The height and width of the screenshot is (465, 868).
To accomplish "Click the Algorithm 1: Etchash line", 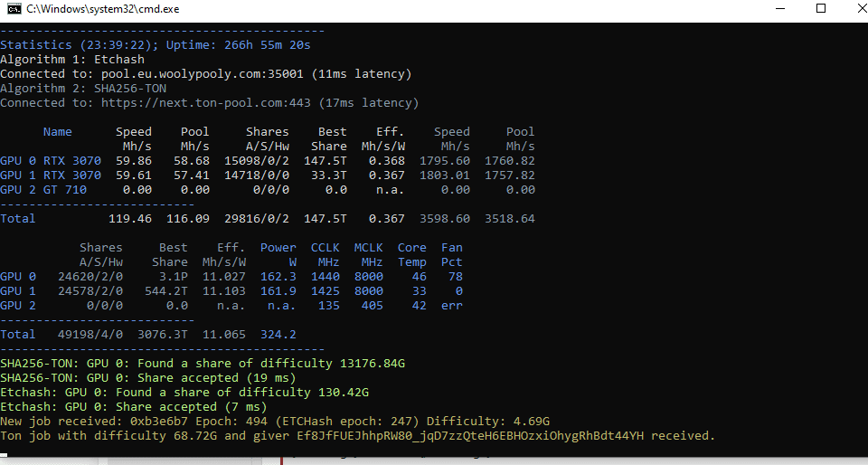I will 72,59.
